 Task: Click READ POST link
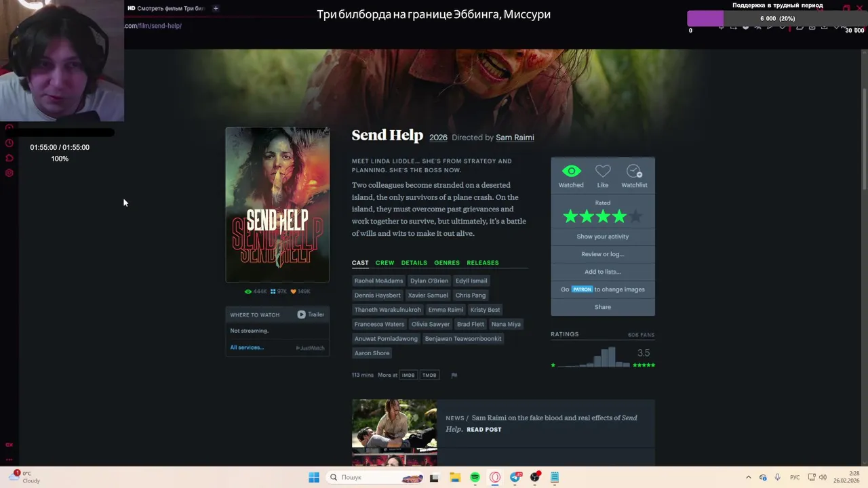pyautogui.click(x=484, y=430)
